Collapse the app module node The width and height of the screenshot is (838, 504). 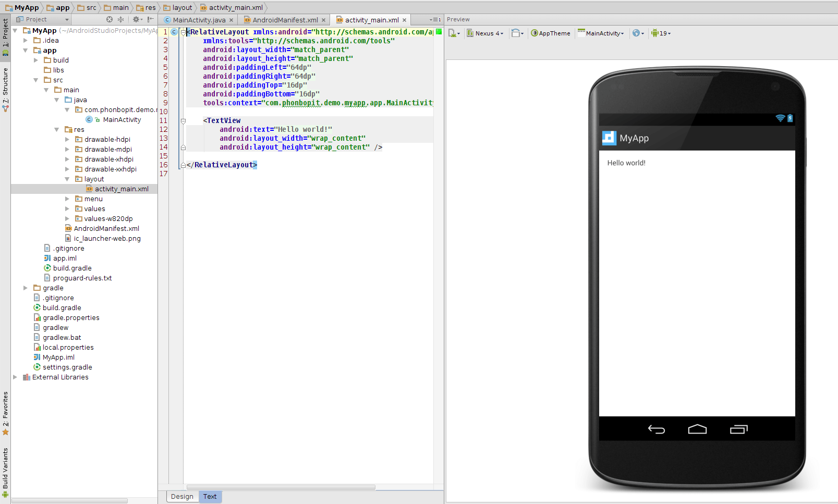pos(26,51)
